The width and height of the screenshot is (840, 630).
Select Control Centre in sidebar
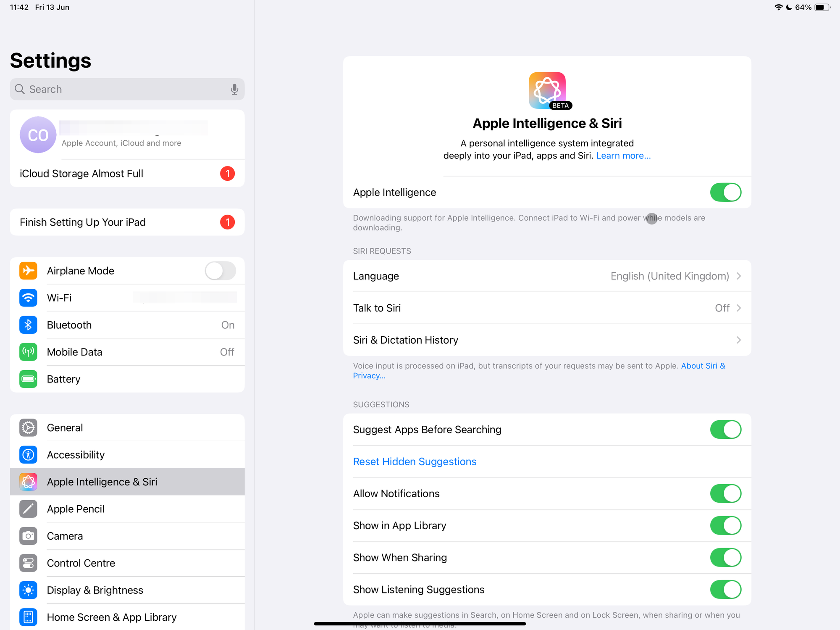(x=81, y=563)
